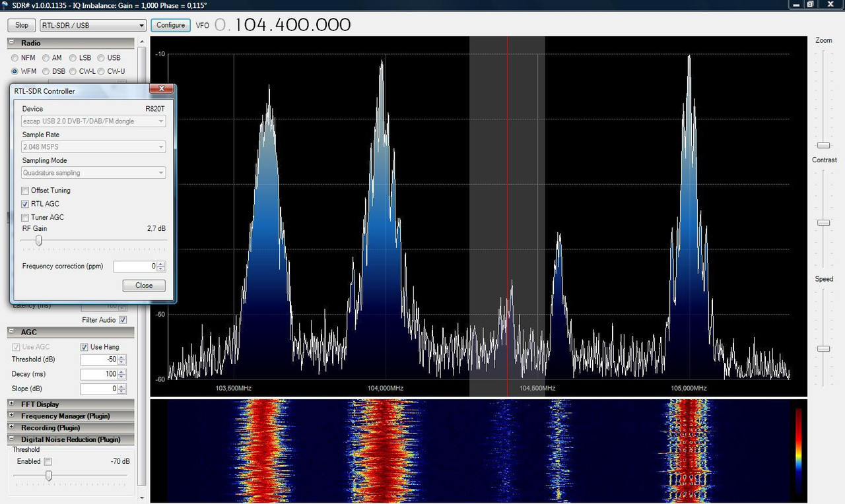Collapse the Radio panel
Viewport: 845px width, 504px height.
pos(11,43)
